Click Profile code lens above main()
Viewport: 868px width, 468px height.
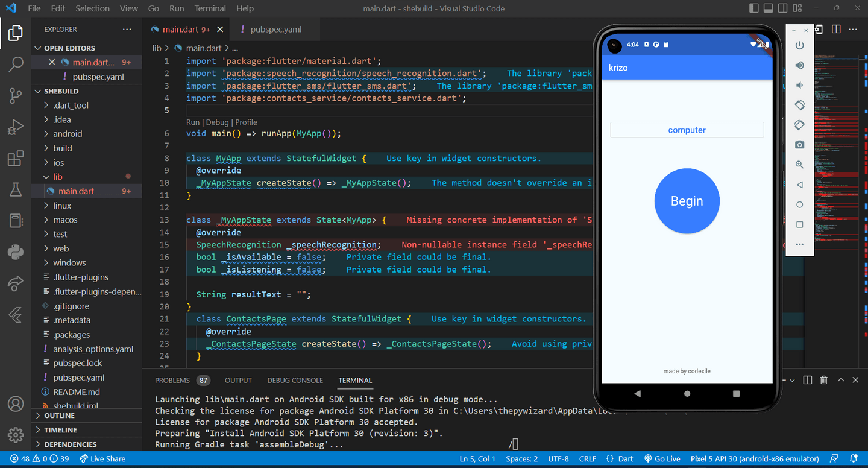[x=246, y=122]
